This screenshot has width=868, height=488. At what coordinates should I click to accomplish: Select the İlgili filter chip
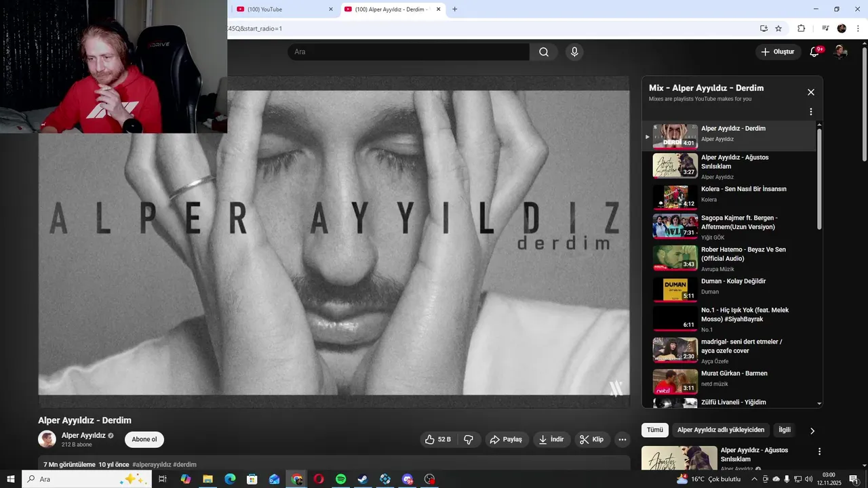785,430
